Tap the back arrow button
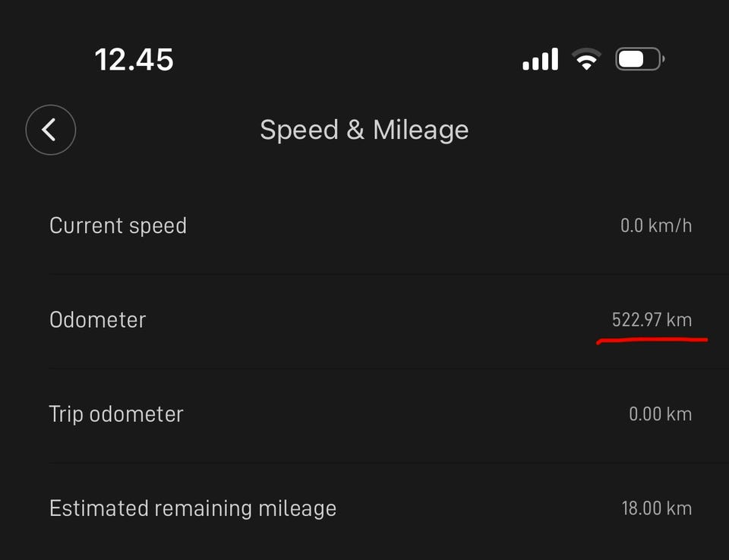 51,130
